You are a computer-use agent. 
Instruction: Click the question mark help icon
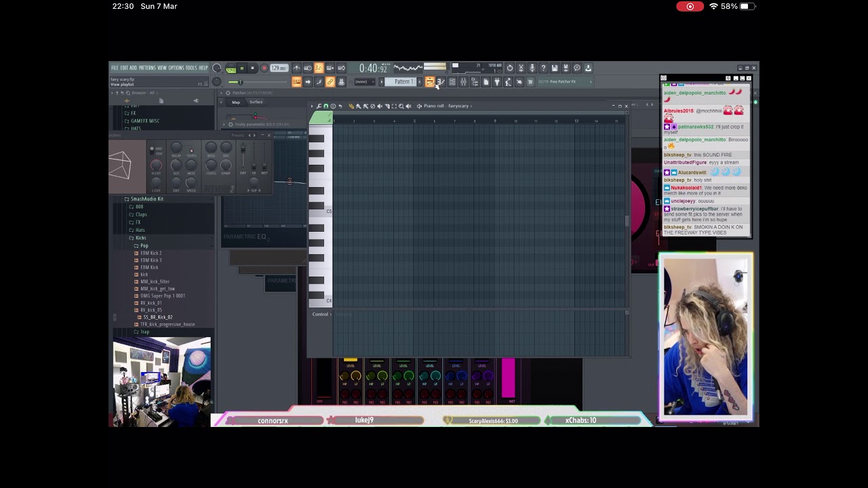click(x=543, y=68)
